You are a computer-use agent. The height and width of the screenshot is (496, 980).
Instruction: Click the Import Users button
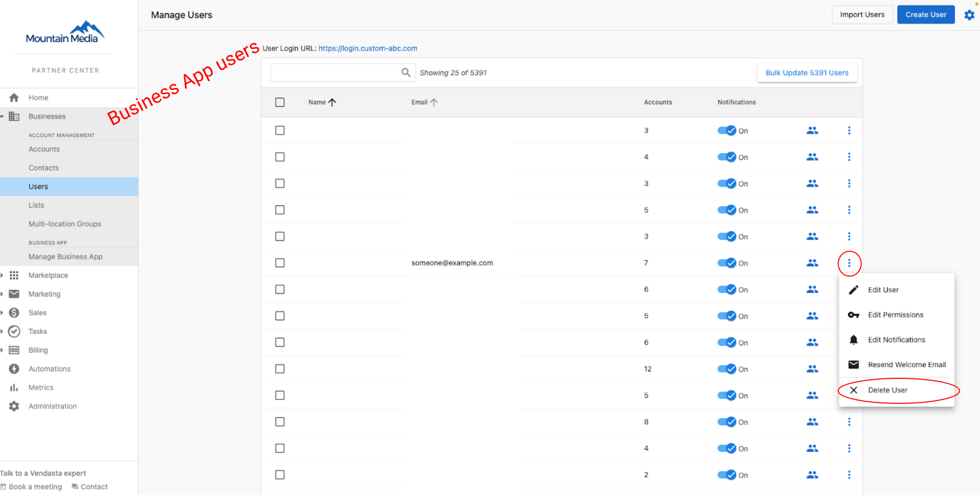click(862, 15)
